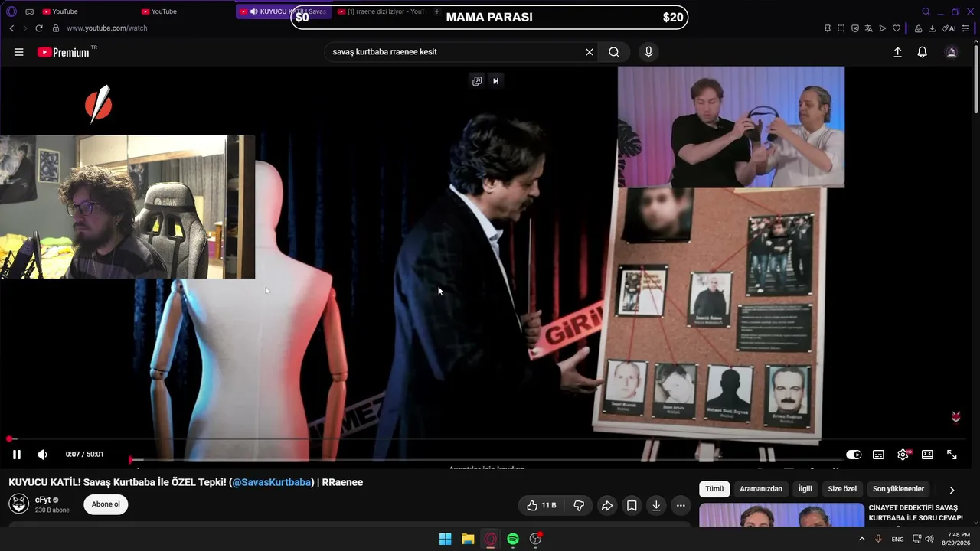Open the ENG language indicator in the tray
The image size is (980, 551).
tap(898, 540)
